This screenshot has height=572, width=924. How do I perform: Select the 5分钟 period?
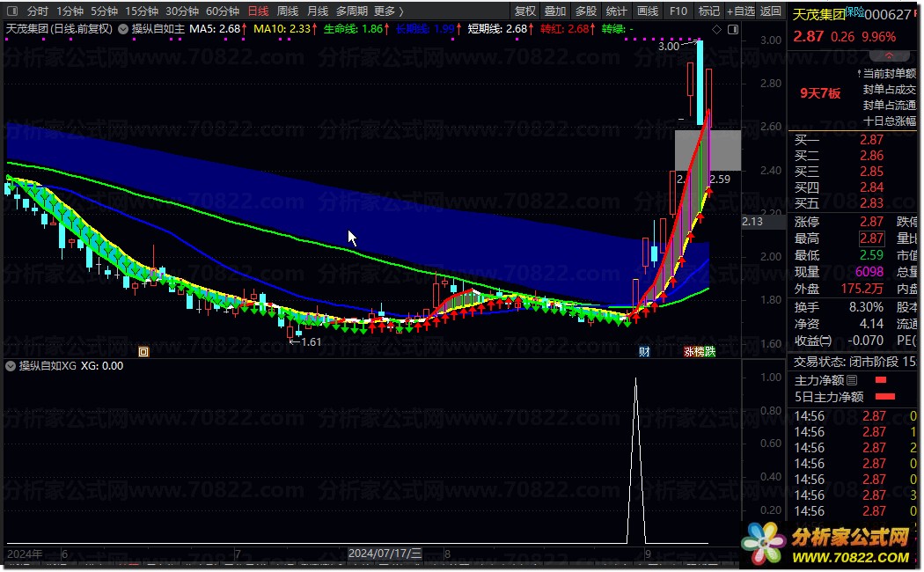point(105,11)
